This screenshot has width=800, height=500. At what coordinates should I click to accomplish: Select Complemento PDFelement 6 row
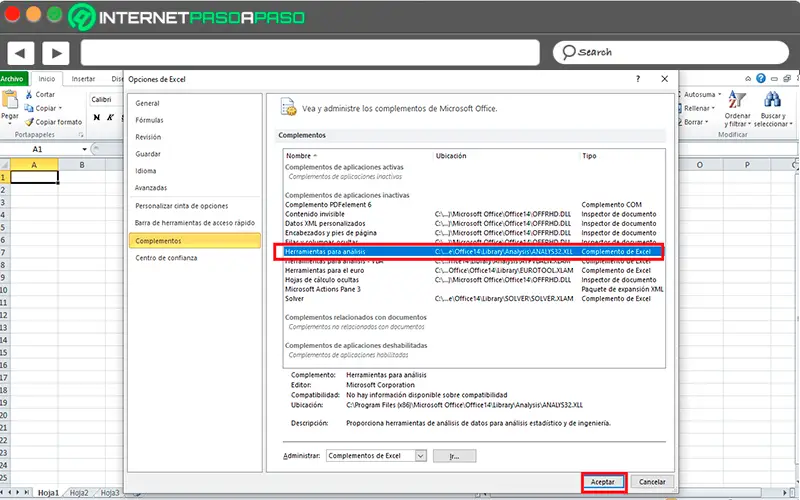click(x=474, y=205)
